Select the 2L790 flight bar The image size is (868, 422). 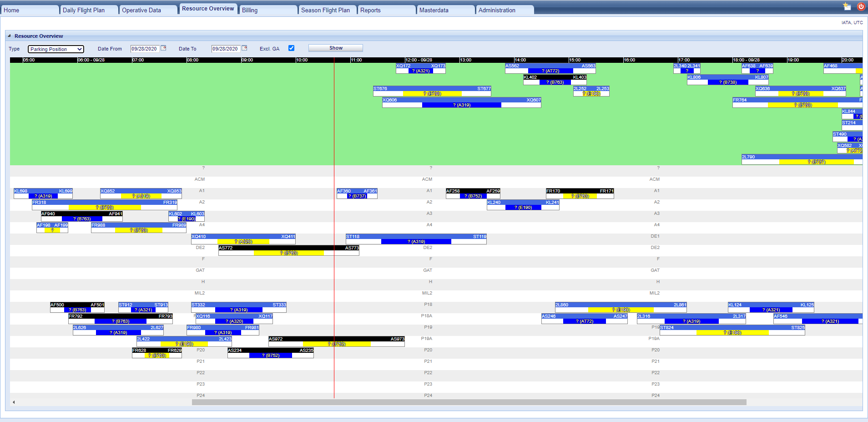pyautogui.click(x=802, y=159)
